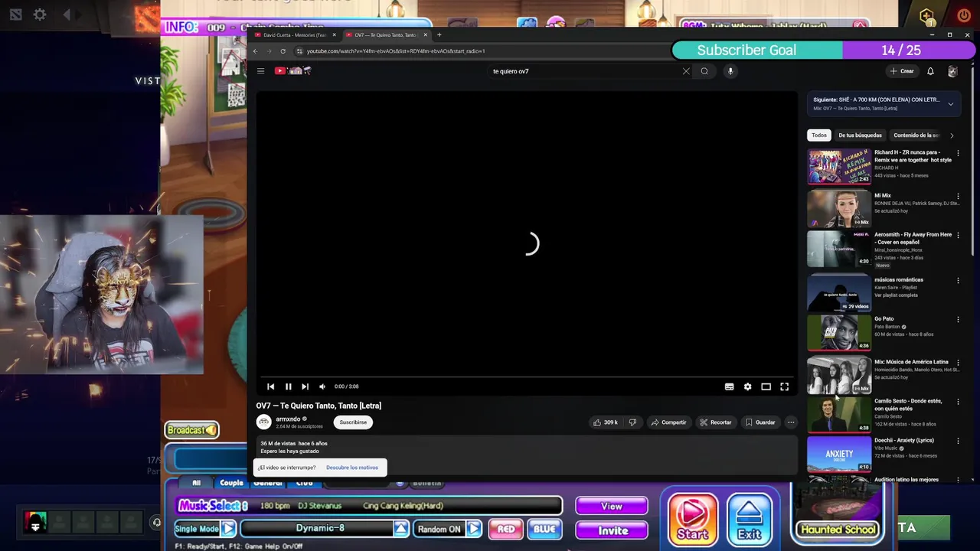The image size is (980, 551).
Task: Follow the Descubre los motivos link
Action: (352, 468)
